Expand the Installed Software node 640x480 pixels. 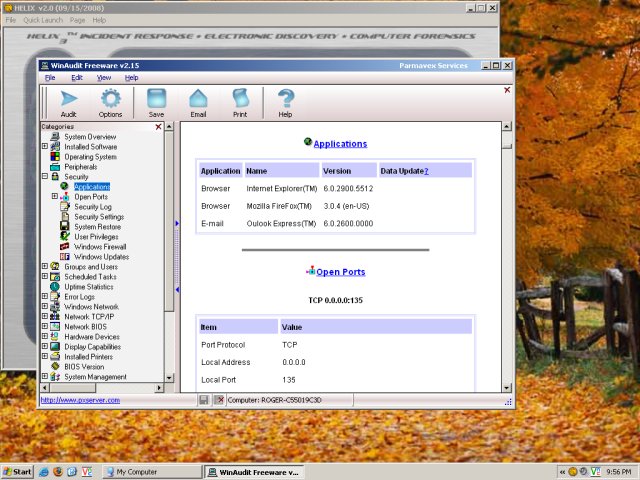[x=44, y=147]
